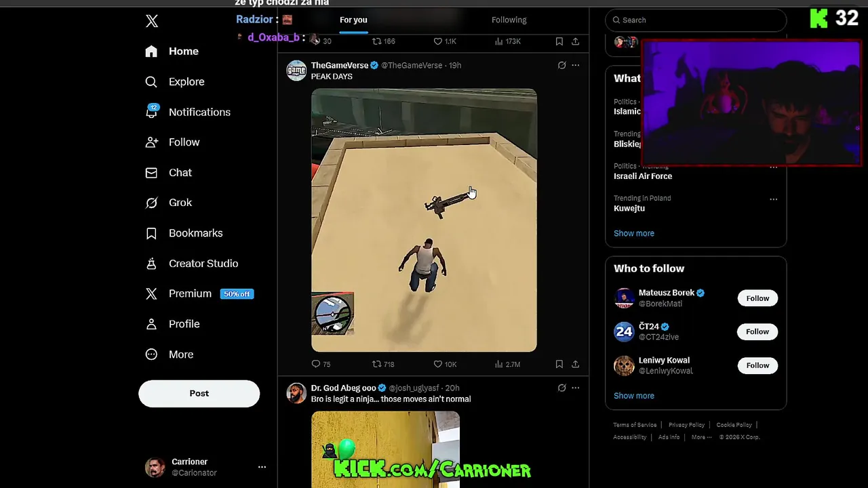Open the More menu in sidebar

click(x=170, y=354)
